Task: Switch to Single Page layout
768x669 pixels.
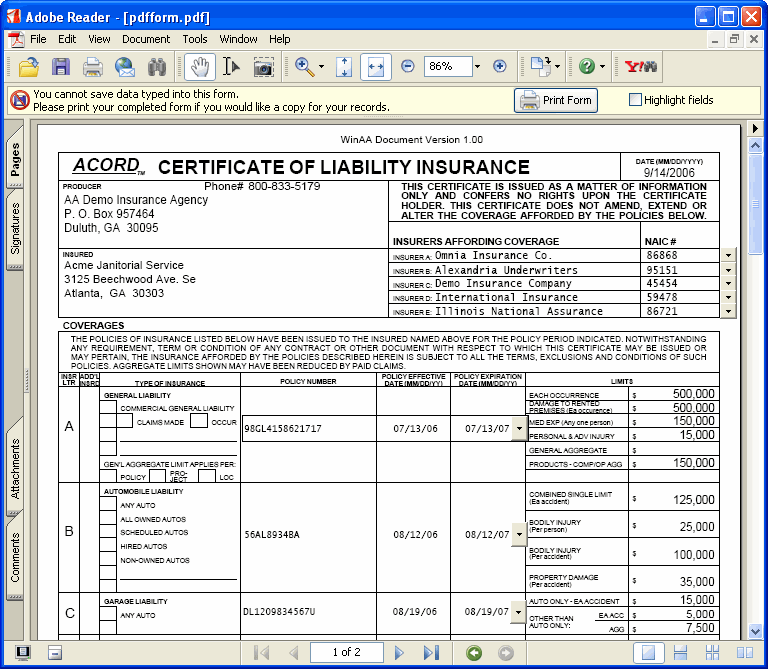Action: pyautogui.click(x=648, y=652)
